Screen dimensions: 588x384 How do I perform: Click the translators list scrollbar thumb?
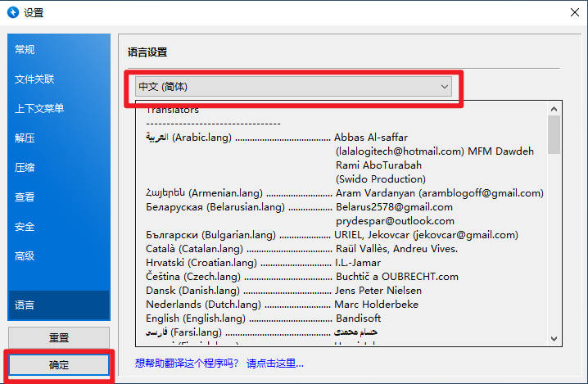click(x=554, y=135)
